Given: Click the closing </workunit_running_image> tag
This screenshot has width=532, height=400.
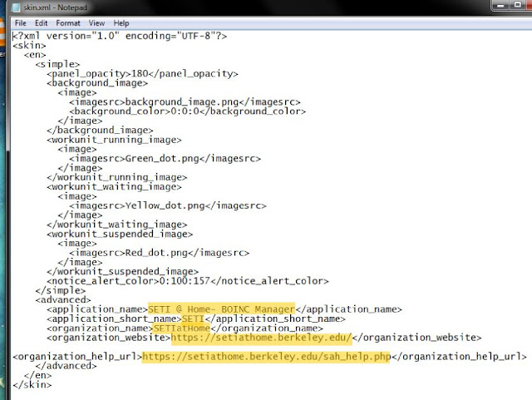Looking at the screenshot, I should (116, 177).
